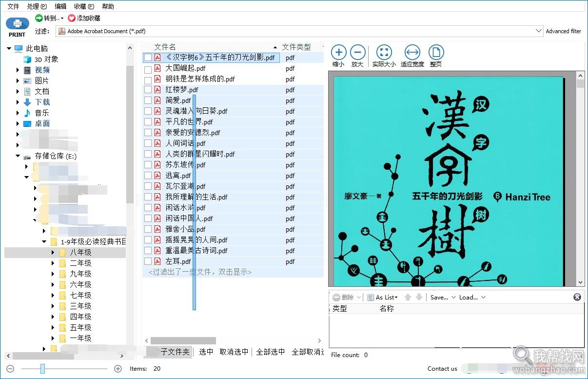588x379 pixels.
Task: Click the PRINT printer icon
Action: [x=18, y=24]
